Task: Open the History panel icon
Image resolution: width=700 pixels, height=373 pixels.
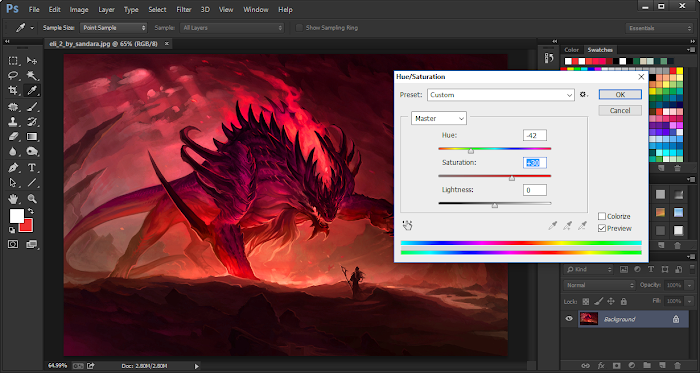Action: pos(549,58)
